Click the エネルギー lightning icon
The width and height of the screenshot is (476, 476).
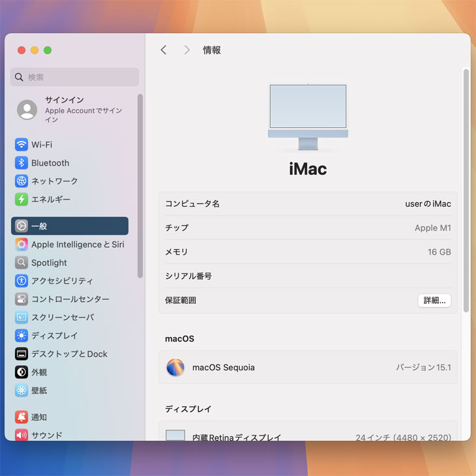(22, 199)
